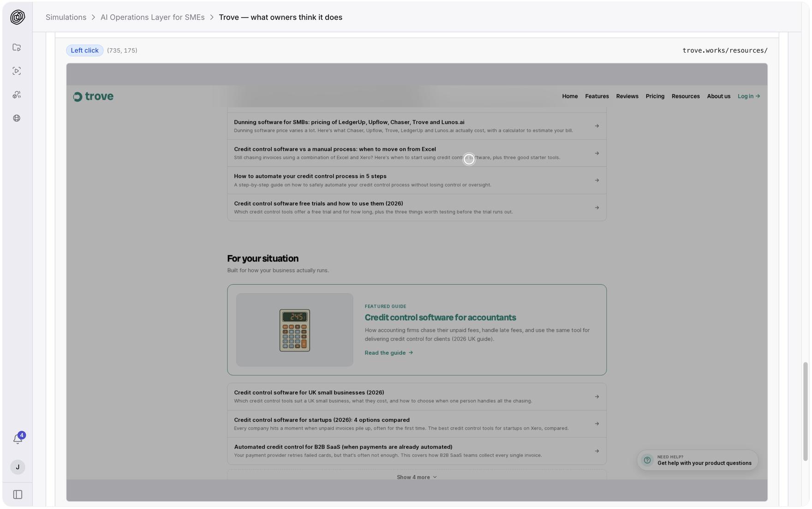Screen dimensions: 812x509
Task: Click the arrow on the B2B SaaS row
Action: click(x=597, y=451)
